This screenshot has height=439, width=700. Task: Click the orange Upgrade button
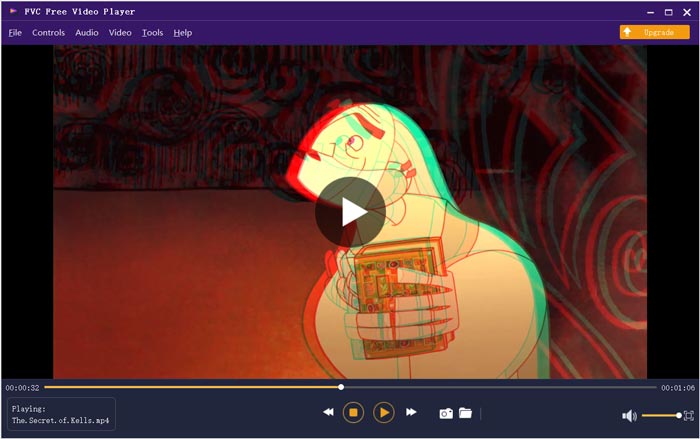[x=654, y=32]
